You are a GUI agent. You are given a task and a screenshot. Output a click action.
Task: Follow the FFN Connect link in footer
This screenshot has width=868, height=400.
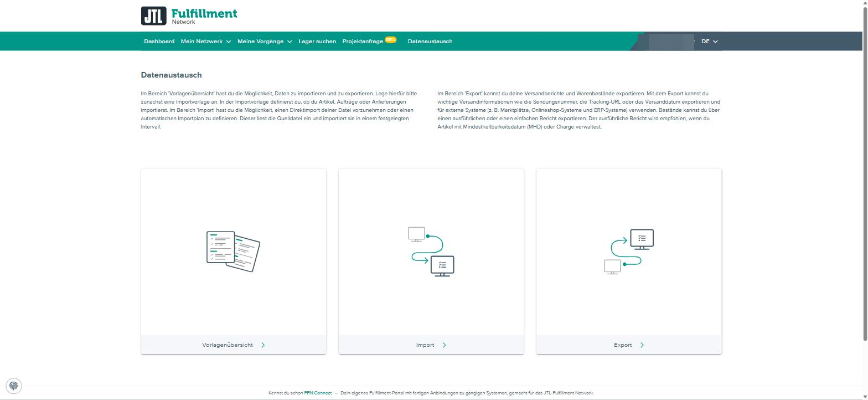pos(318,393)
